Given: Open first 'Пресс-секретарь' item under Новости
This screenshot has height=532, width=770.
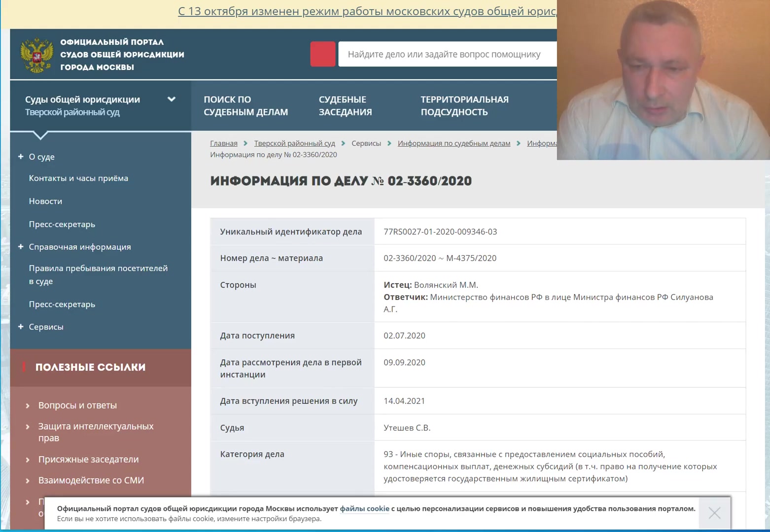Looking at the screenshot, I should click(62, 224).
